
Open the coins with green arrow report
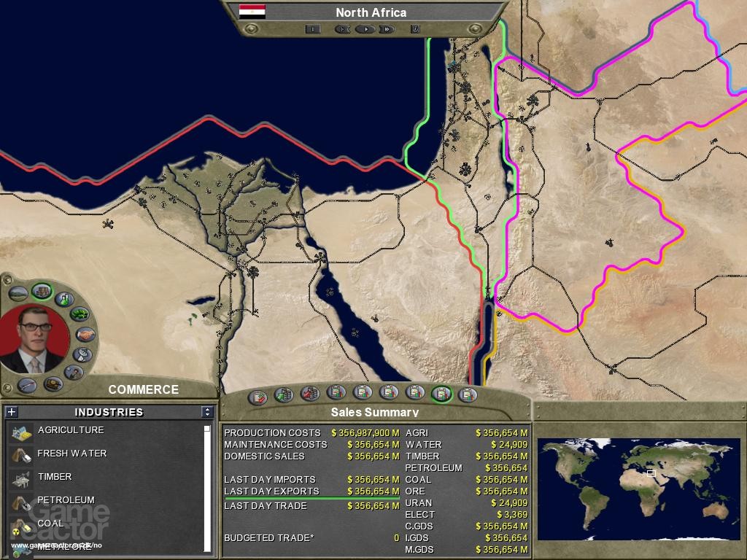click(284, 395)
